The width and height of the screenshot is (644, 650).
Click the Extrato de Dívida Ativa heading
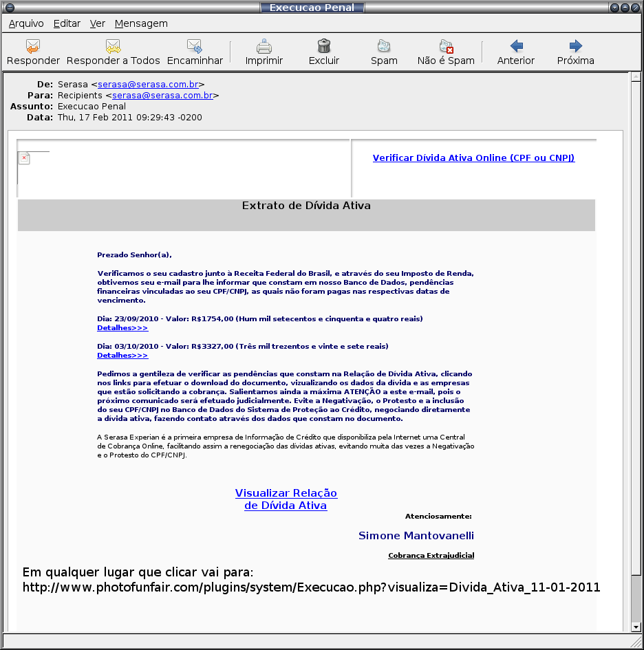306,206
